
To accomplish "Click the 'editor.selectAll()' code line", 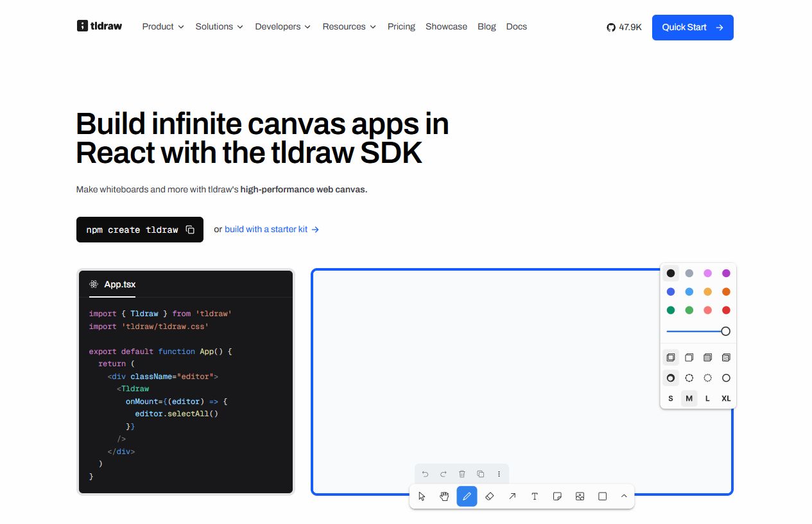I will point(177,414).
